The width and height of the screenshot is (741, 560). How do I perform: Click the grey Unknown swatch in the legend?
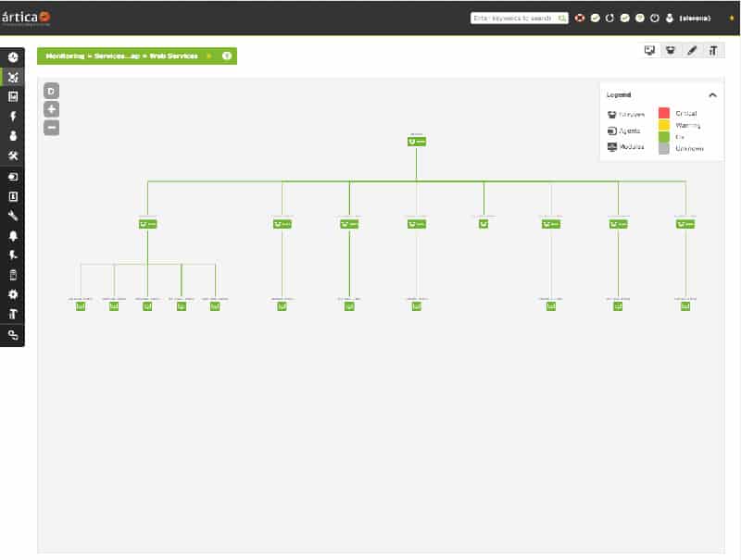coord(664,148)
